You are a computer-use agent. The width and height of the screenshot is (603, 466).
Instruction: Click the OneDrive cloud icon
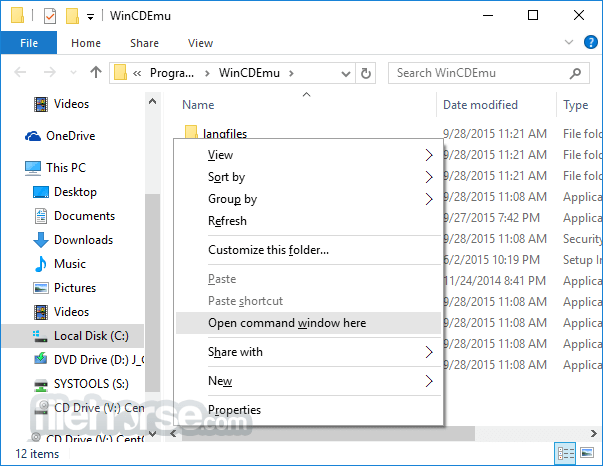(x=33, y=136)
